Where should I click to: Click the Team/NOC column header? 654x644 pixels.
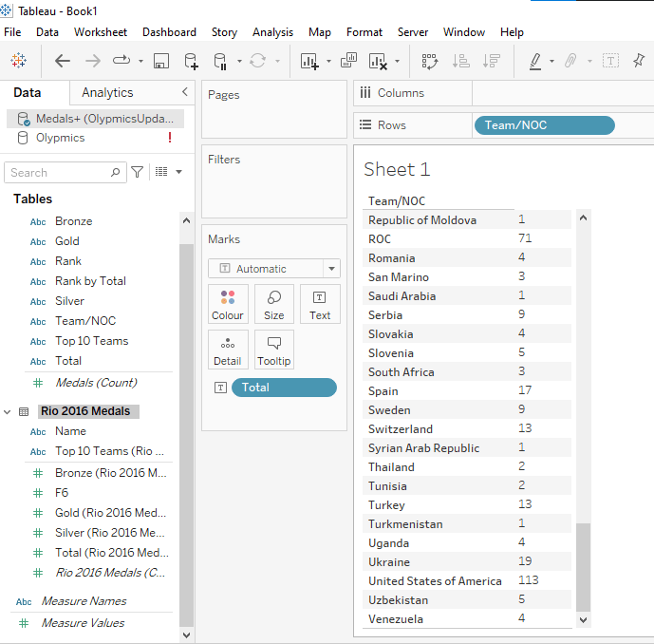point(397,201)
